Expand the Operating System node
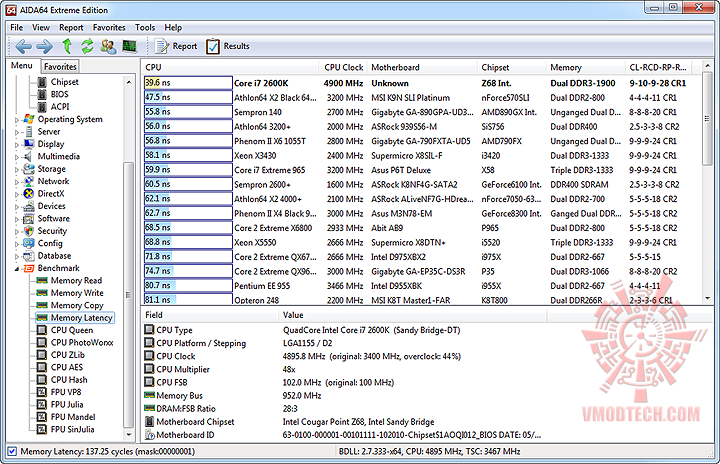Screen dimensions: 720x464 tap(17, 120)
